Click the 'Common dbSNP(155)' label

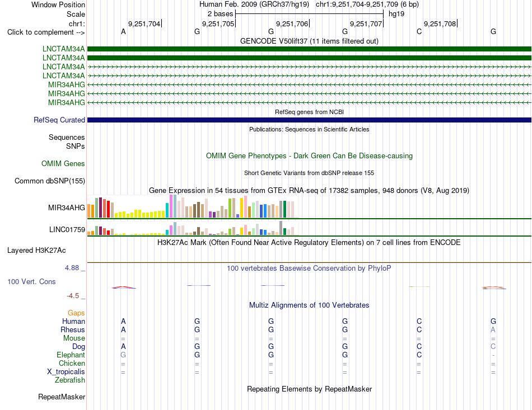pos(50,181)
